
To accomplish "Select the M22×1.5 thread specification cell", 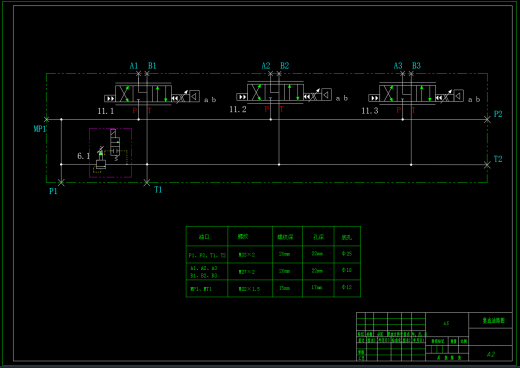I will [250, 289].
